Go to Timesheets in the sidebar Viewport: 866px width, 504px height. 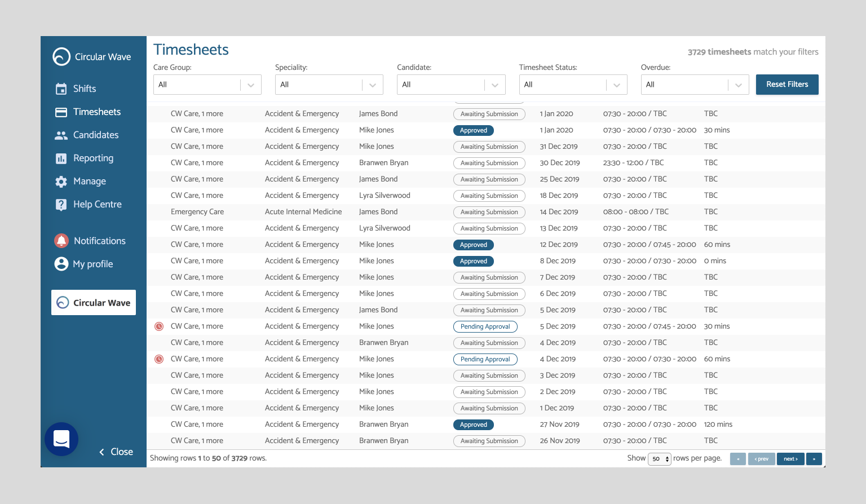pyautogui.click(x=96, y=112)
